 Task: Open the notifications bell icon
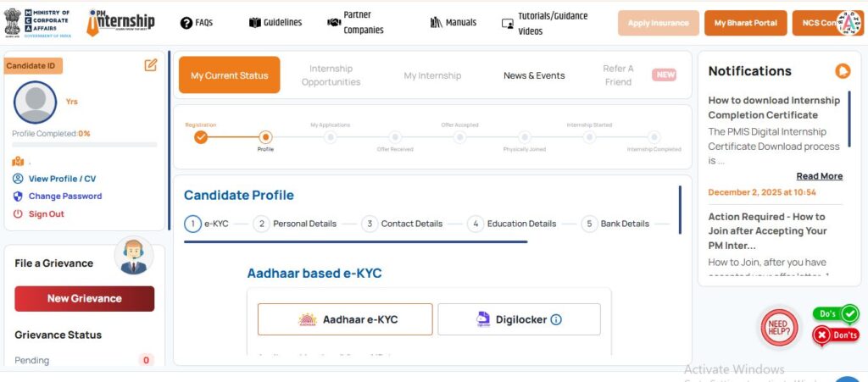[x=842, y=71]
